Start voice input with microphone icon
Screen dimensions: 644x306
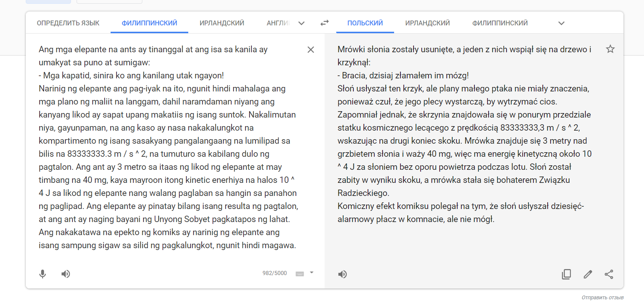click(x=43, y=274)
